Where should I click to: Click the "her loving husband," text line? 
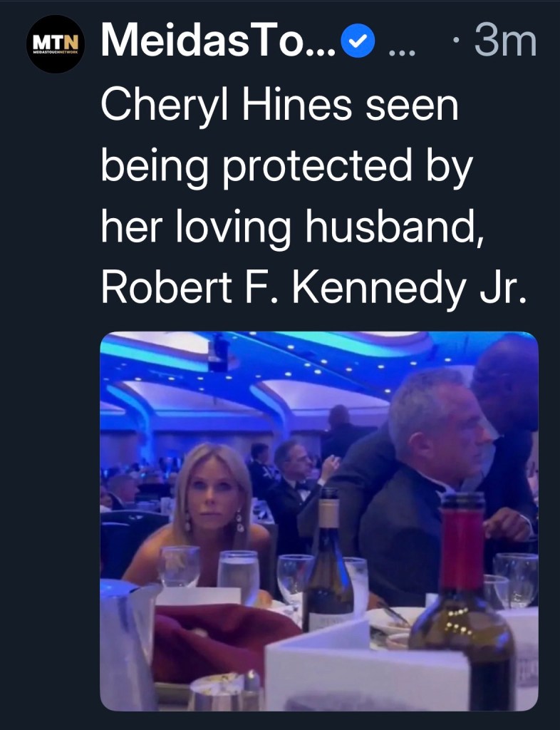click(293, 227)
